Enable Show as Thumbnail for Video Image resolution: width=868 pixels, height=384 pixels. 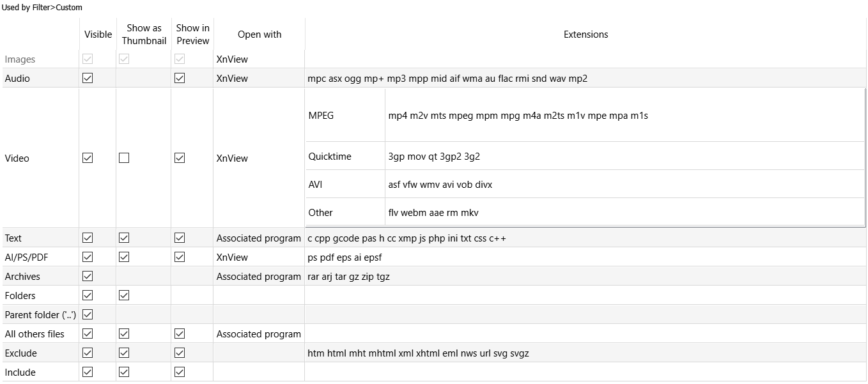(x=124, y=158)
